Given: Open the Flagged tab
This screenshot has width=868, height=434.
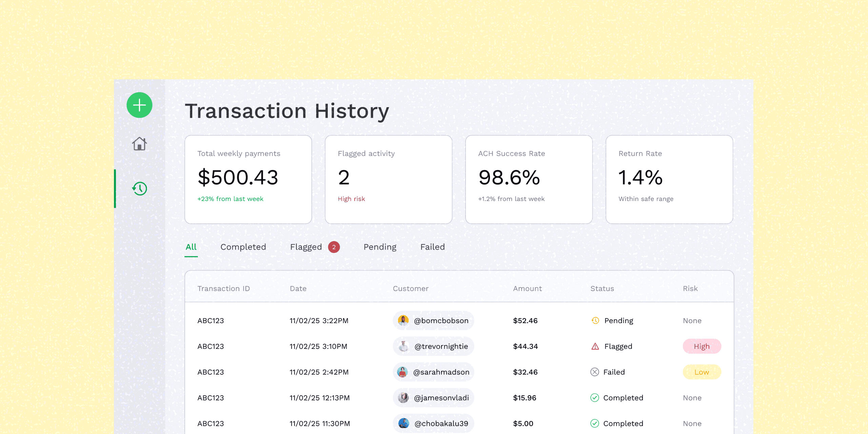Looking at the screenshot, I should (306, 247).
